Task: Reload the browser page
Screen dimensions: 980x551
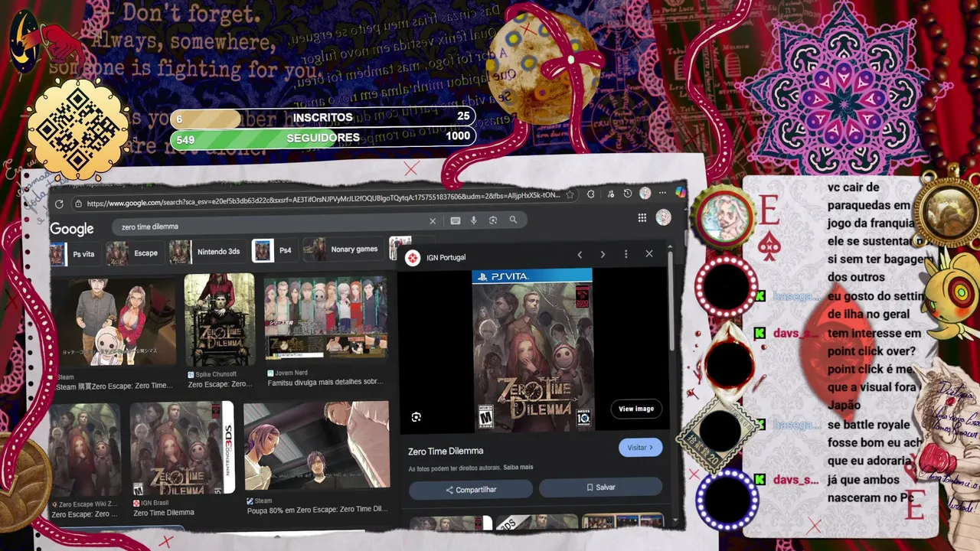Action: (59, 204)
